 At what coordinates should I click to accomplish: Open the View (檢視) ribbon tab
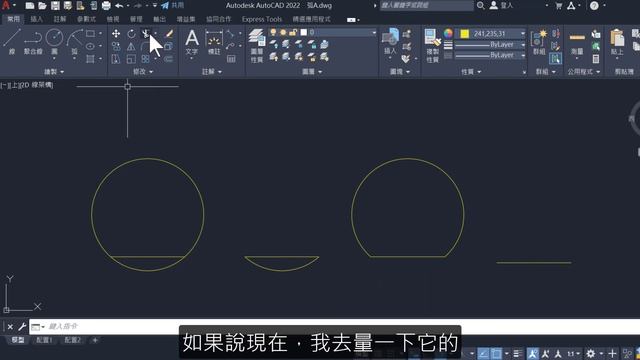tap(113, 19)
